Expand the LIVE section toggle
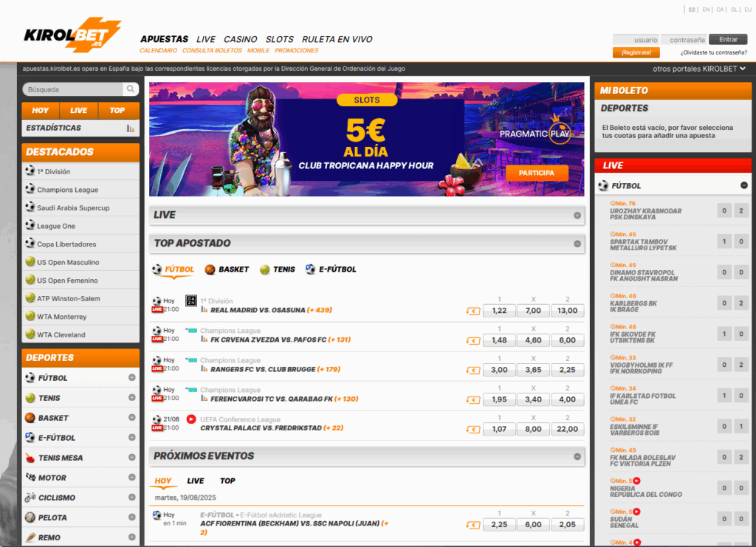The image size is (756, 547). (x=576, y=215)
